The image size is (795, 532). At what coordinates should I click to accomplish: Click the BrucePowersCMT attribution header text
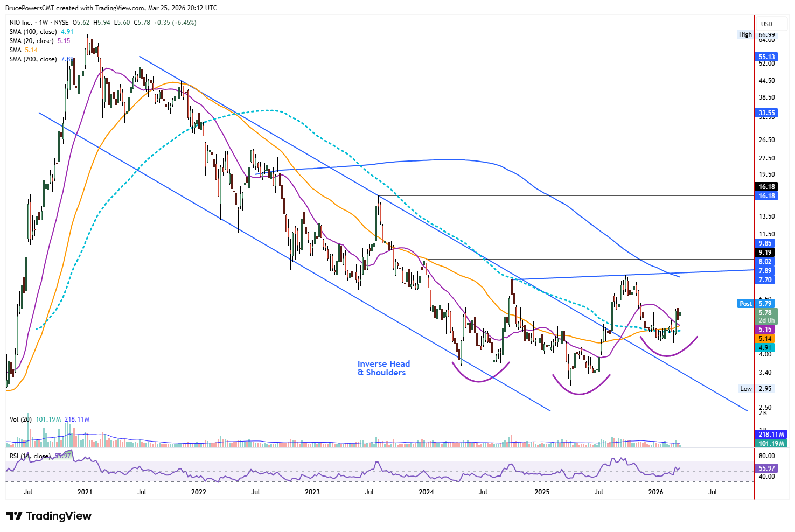click(x=111, y=8)
